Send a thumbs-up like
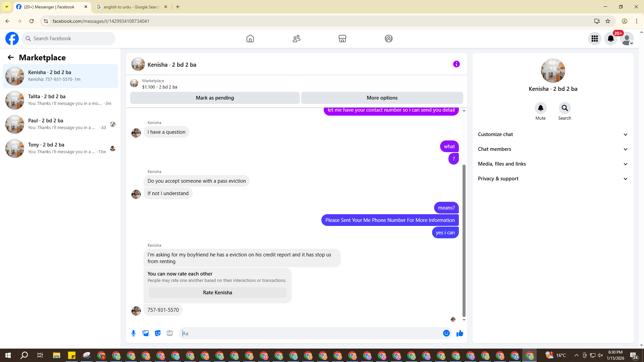644x362 pixels. (460, 333)
